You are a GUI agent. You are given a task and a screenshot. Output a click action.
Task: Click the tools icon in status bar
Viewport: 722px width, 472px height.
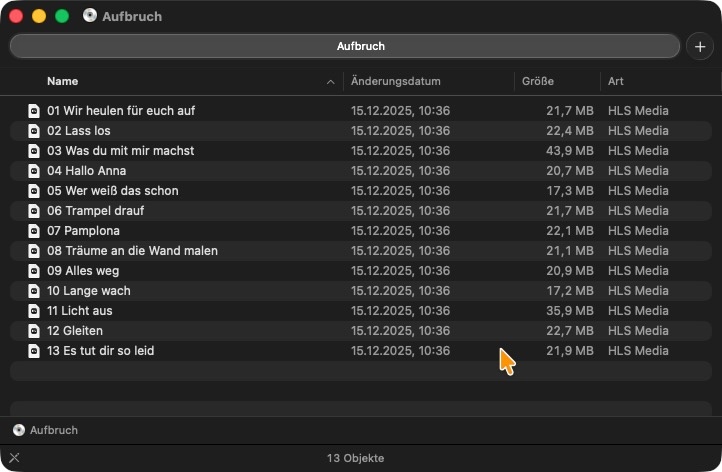tap(14, 458)
